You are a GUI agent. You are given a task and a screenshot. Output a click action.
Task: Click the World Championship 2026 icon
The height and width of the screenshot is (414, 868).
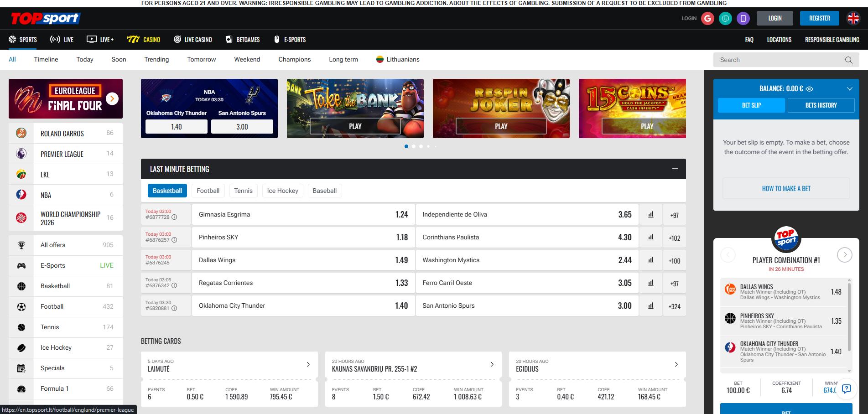point(21,218)
